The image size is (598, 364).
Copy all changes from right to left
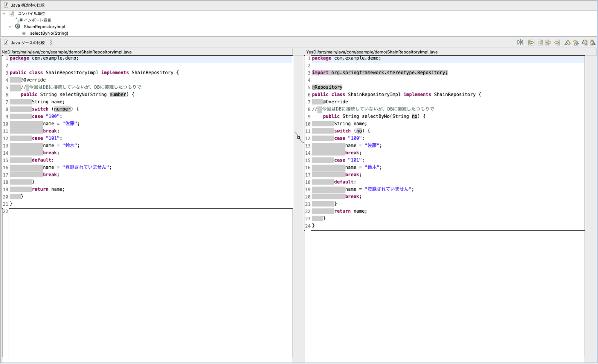point(540,42)
